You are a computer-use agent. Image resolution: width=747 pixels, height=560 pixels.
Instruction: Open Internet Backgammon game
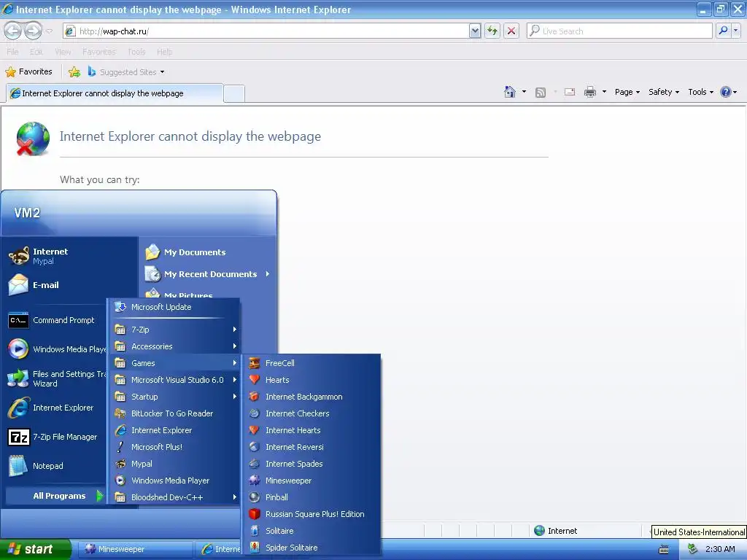[311, 397]
